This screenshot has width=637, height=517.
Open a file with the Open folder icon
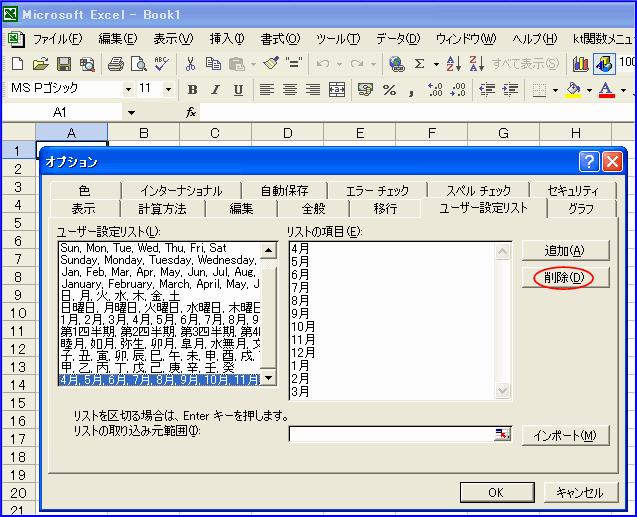(41, 64)
